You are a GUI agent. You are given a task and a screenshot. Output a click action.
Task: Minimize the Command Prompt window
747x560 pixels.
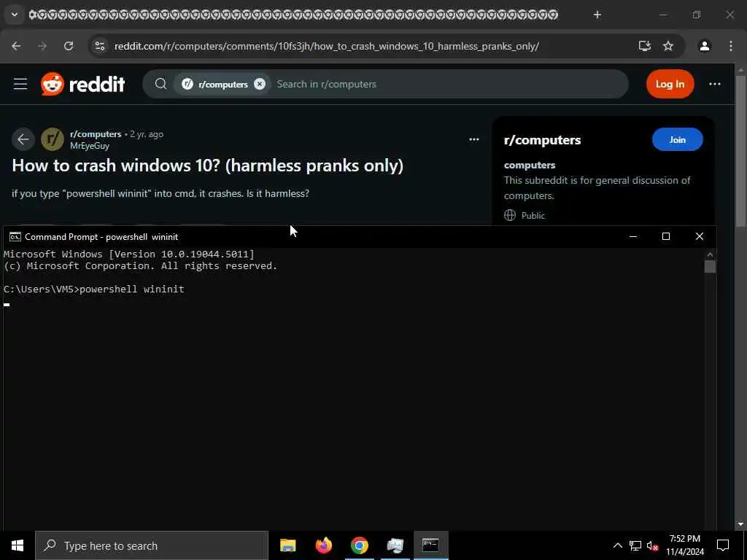pos(633,237)
